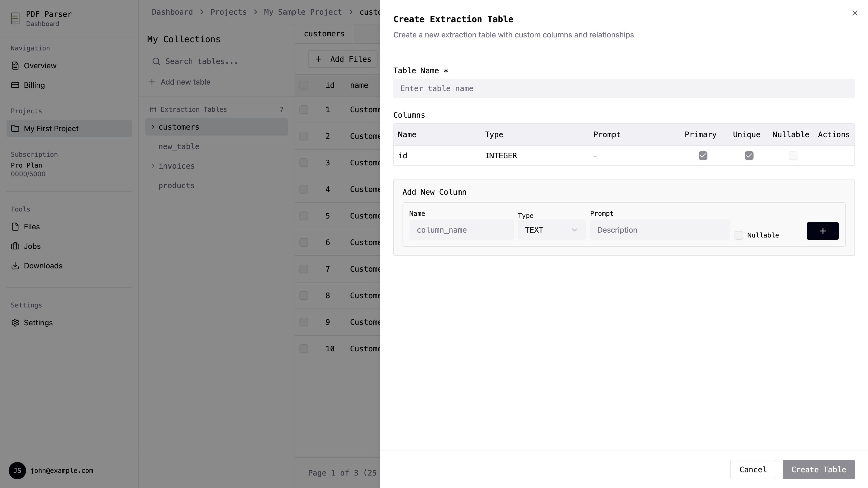
Task: Navigate to Projects in the breadcrumb
Action: (x=228, y=12)
